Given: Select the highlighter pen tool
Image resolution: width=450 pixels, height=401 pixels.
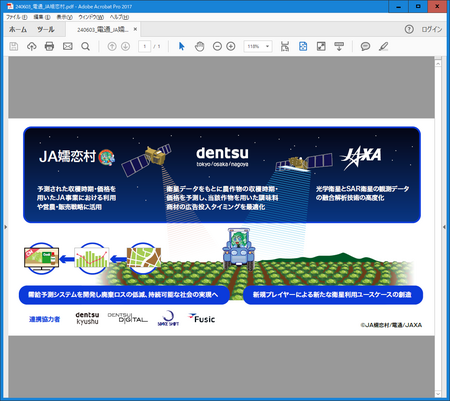Looking at the screenshot, I should point(383,46).
